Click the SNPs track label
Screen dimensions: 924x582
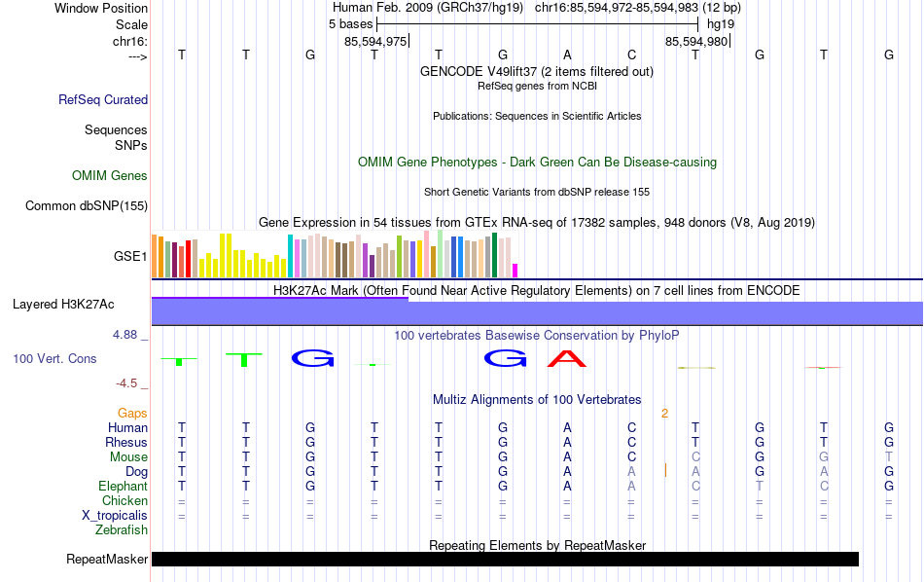pos(131,145)
